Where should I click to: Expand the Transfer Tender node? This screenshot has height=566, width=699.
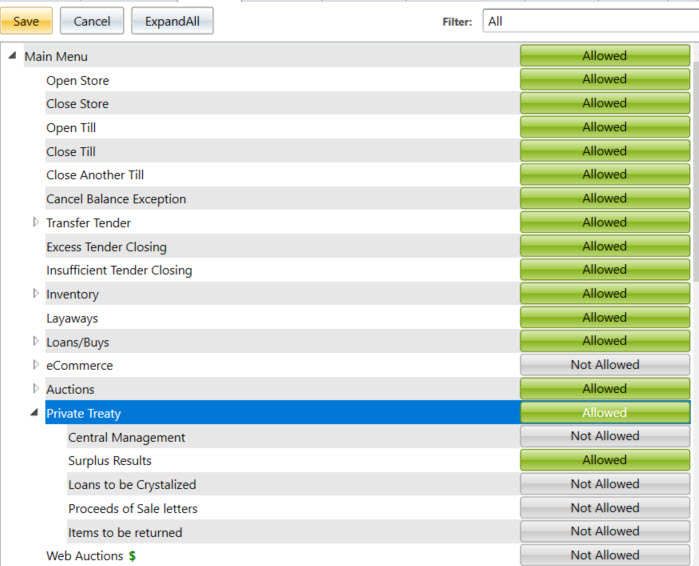pyautogui.click(x=36, y=222)
